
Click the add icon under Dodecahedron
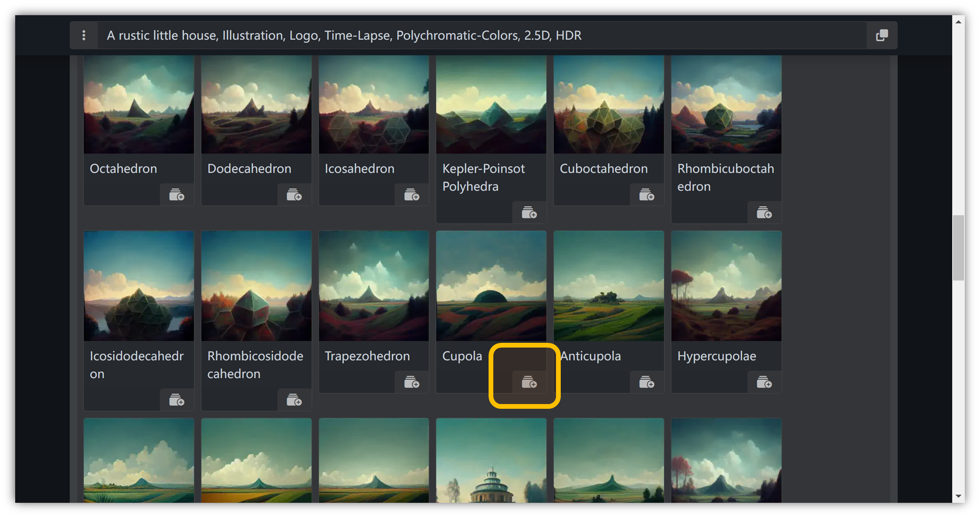[294, 195]
